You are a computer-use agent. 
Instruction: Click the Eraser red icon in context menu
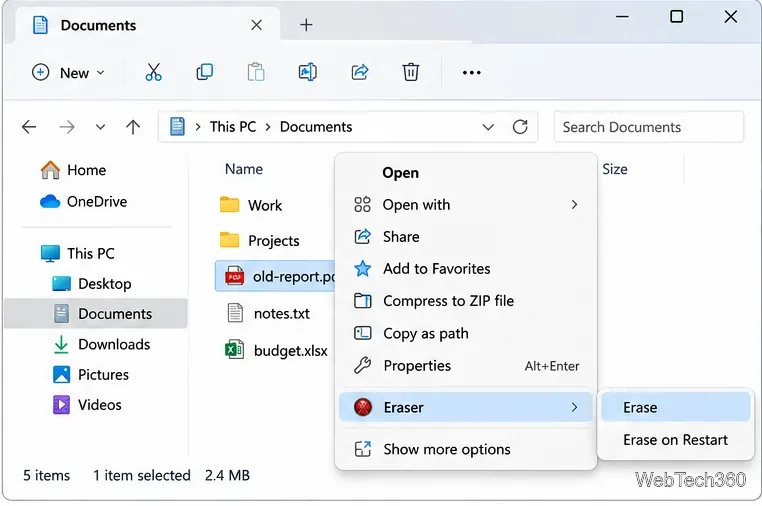(x=363, y=407)
